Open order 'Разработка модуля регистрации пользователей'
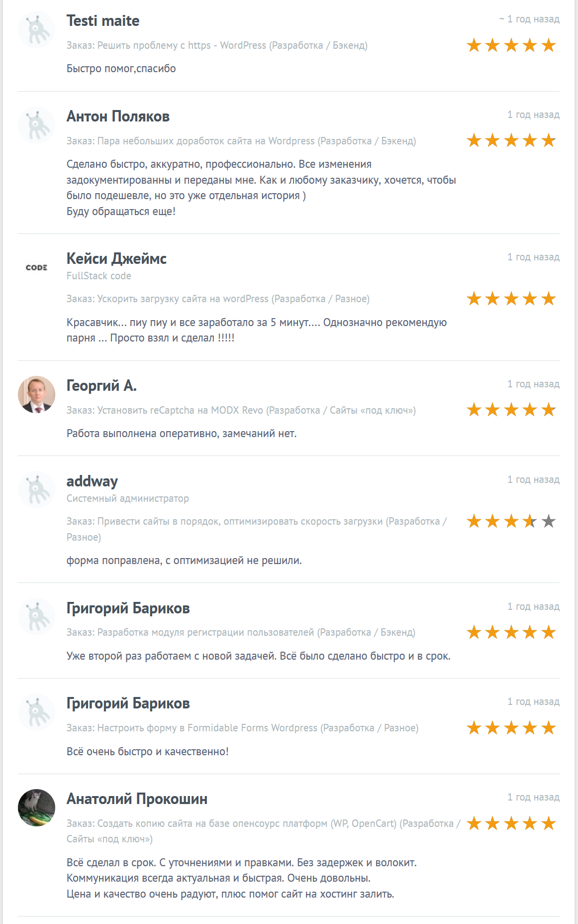Screen dimensions: 578x924 click(x=205, y=632)
